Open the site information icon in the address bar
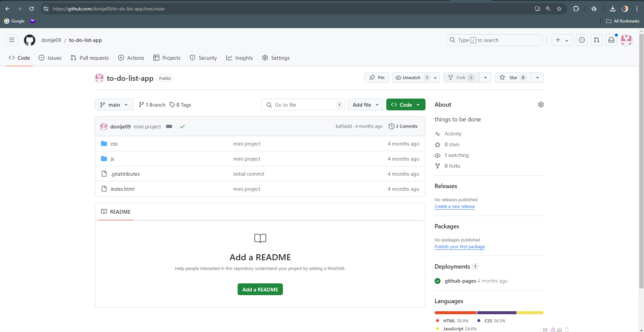 [46, 9]
